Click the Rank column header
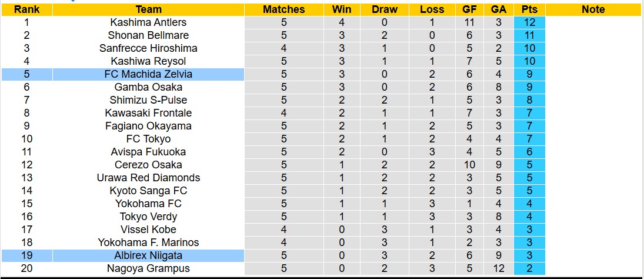This screenshot has width=644, height=279. click(26, 9)
